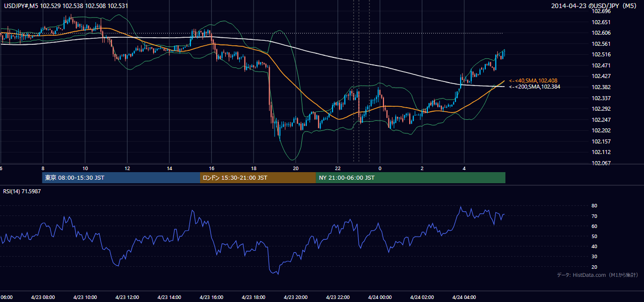Screen dimensions: 644x302
Task: Click the 102.202 price axis label
Action: 601,130
